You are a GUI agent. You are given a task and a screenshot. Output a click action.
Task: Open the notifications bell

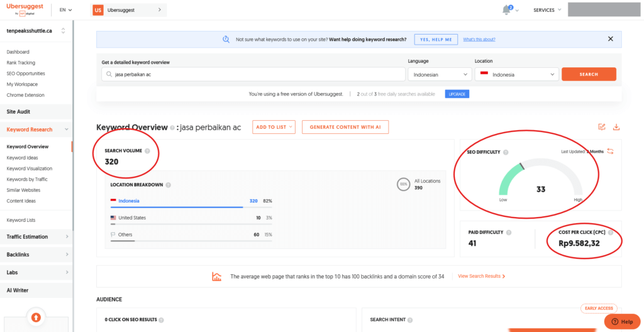pos(508,10)
